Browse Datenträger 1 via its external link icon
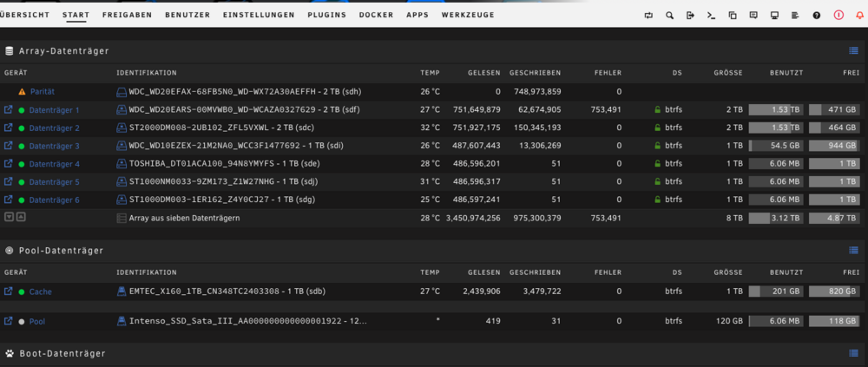 (9, 109)
